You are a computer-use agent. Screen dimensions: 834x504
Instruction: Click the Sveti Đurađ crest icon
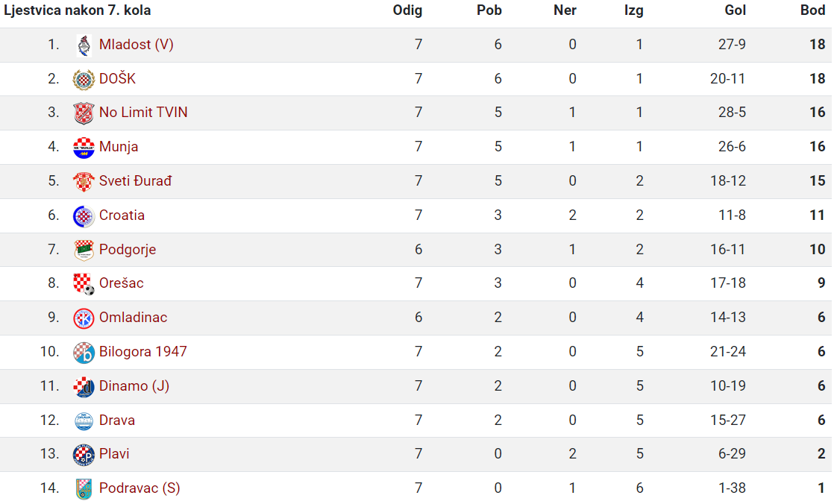click(84, 182)
